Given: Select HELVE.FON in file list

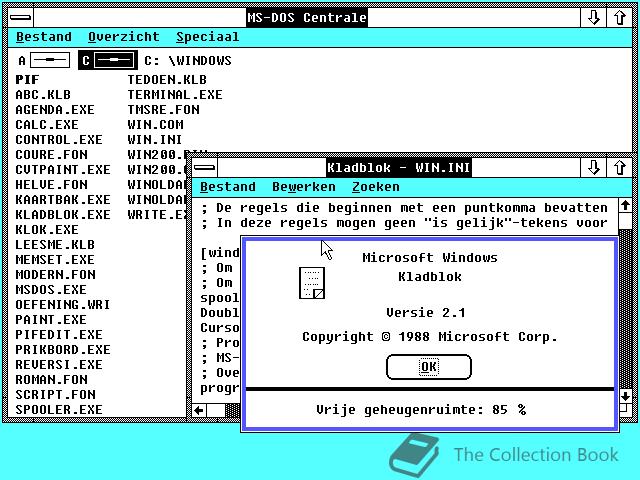Looking at the screenshot, I should coord(51,184).
